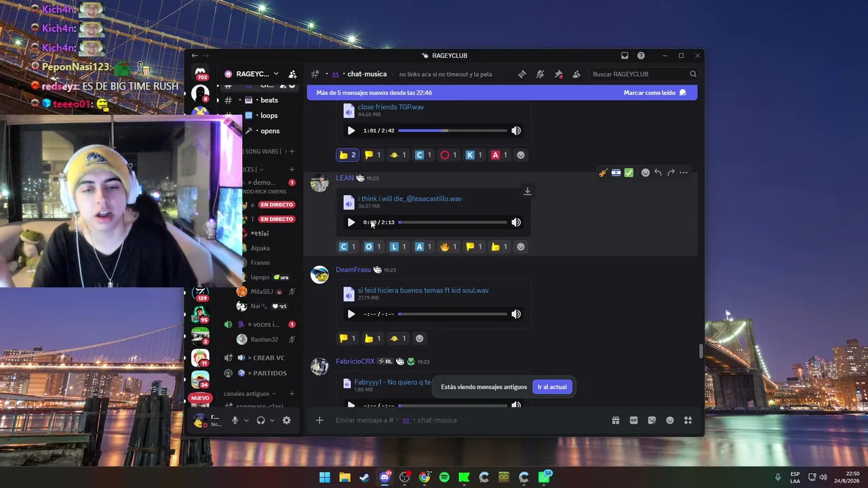Click the message attachment plus button
This screenshot has width=868, height=488.
tap(319, 420)
